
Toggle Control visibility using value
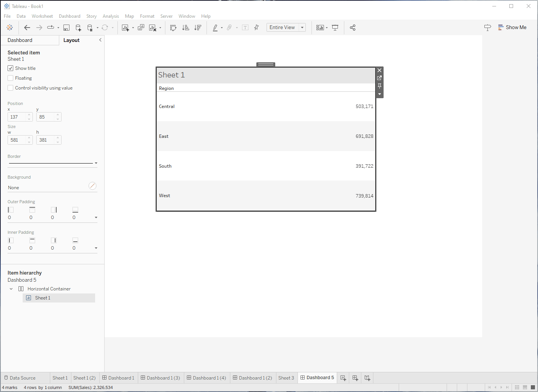coord(11,88)
